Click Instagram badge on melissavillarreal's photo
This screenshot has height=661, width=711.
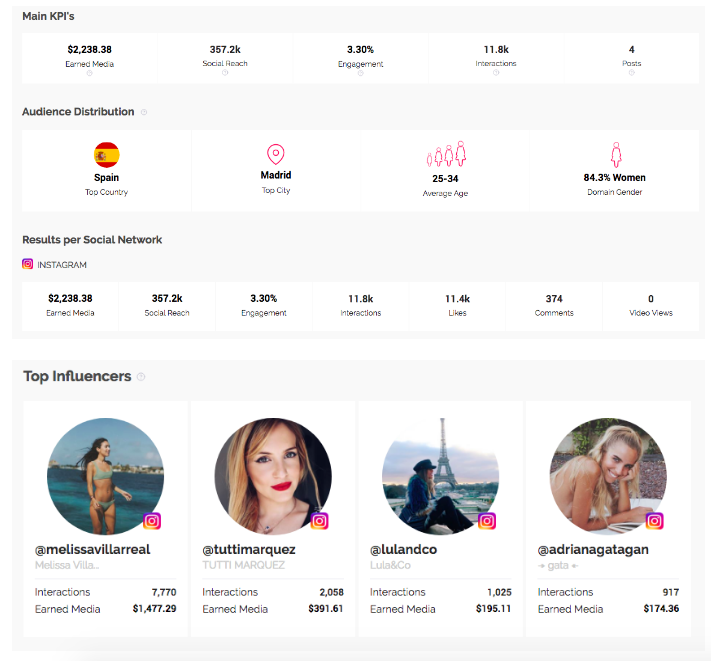point(152,520)
